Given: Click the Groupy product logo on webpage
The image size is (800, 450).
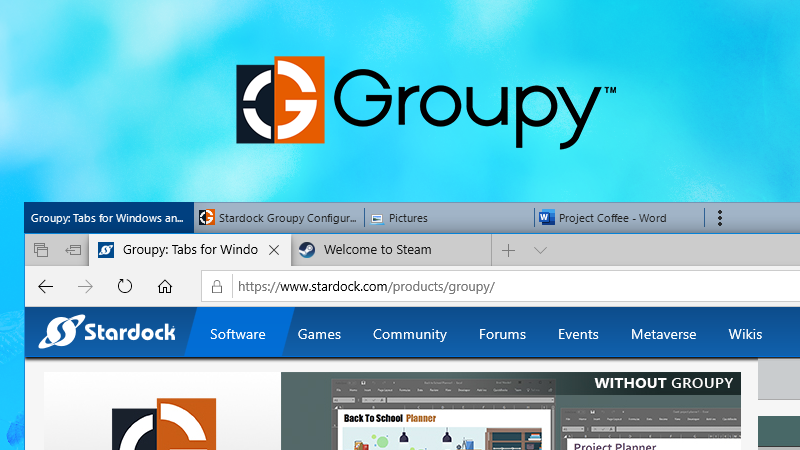Looking at the screenshot, I should click(164, 424).
